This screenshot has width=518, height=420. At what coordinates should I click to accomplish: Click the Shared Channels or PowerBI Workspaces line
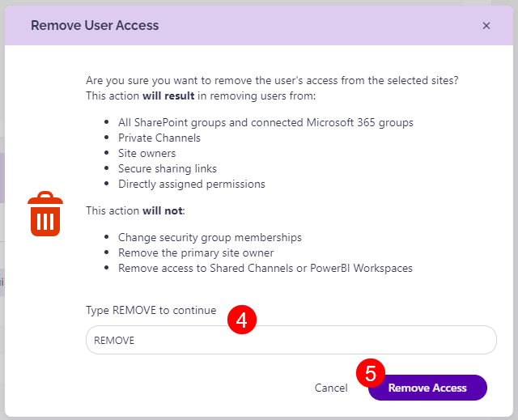265,268
